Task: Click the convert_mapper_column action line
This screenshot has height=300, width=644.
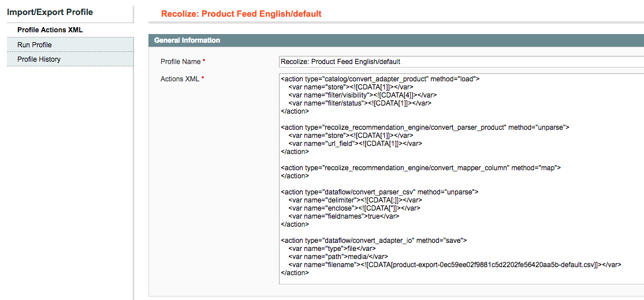Action: click(421, 167)
